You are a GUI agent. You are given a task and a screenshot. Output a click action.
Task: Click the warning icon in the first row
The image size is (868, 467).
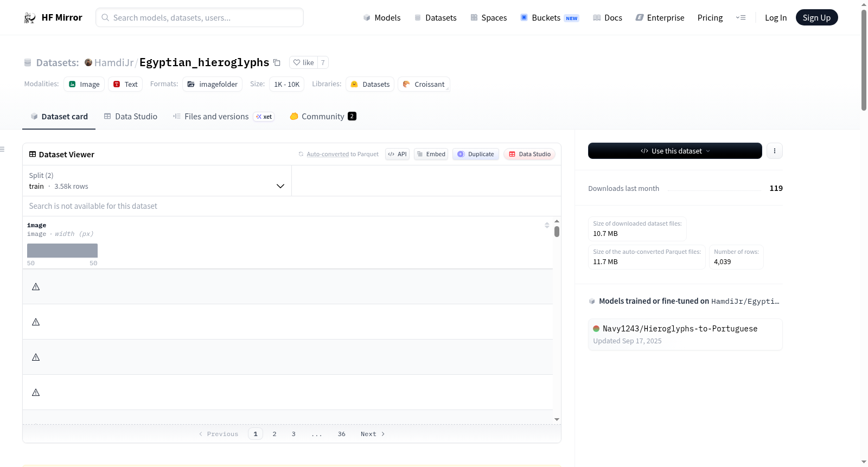click(x=36, y=286)
